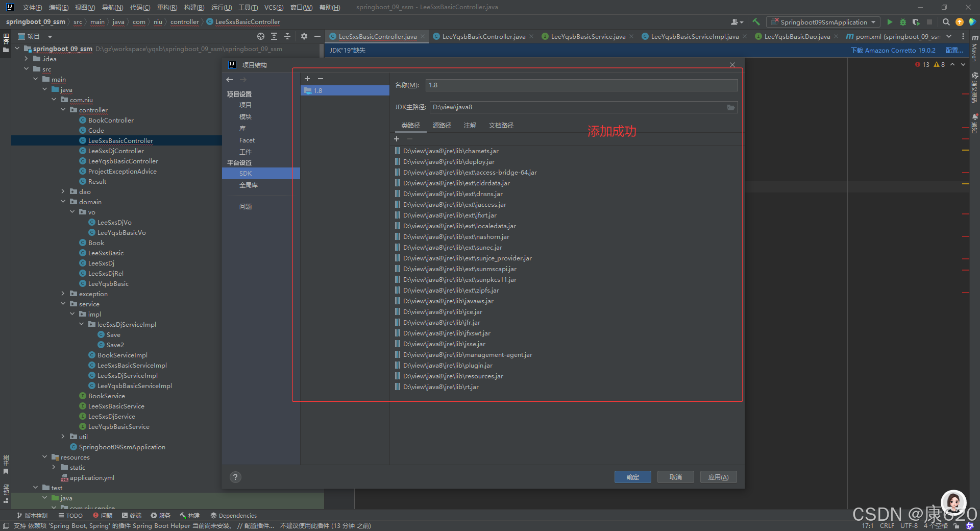980x531 pixels.
Task: Confirm changes with the 确定 button
Action: (632, 476)
